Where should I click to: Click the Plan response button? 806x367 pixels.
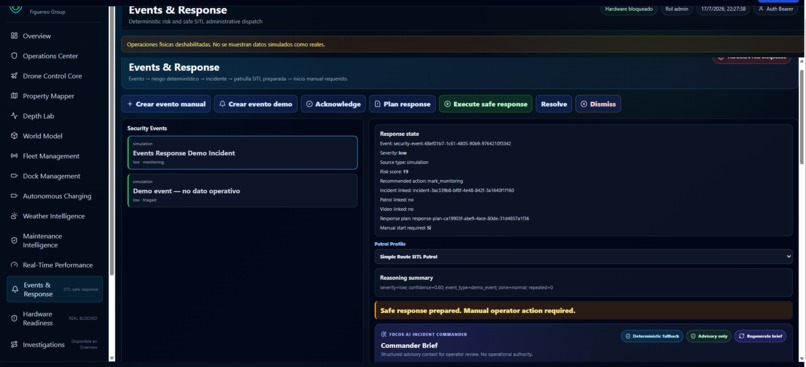(402, 104)
